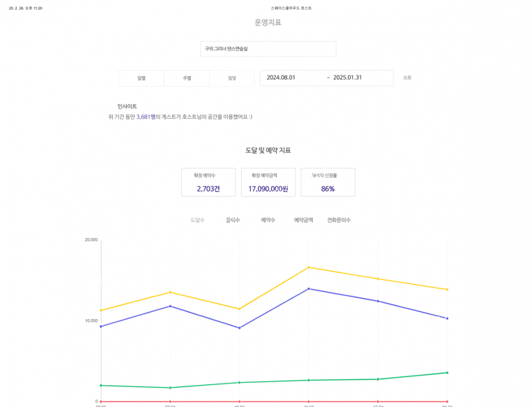Toggle the 도달수 chart series

(x=197, y=220)
